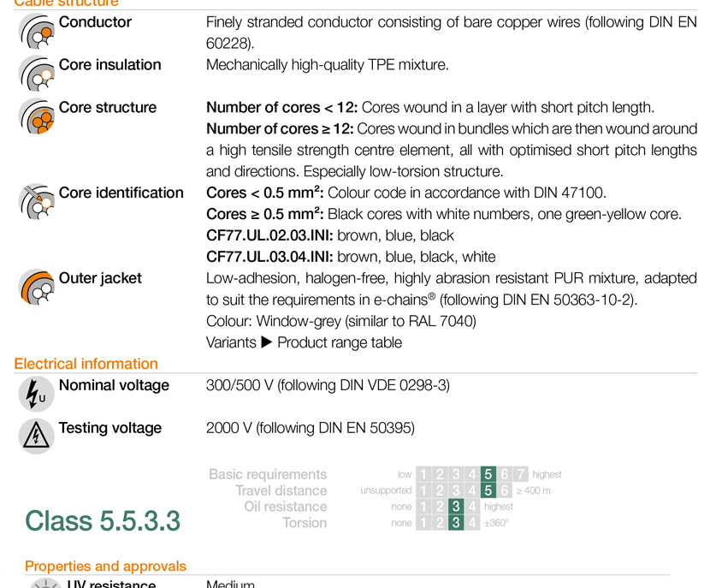Click the Electrical information section heading

coord(86,364)
